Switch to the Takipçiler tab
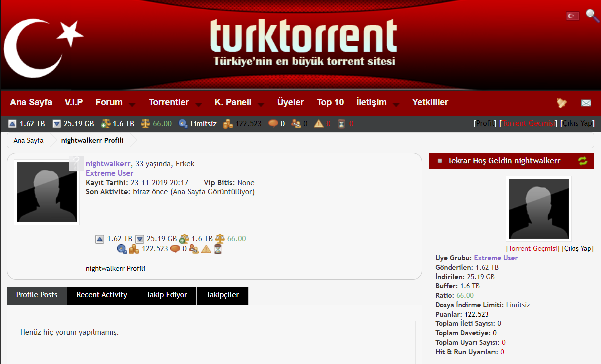601x364 pixels. pos(222,295)
